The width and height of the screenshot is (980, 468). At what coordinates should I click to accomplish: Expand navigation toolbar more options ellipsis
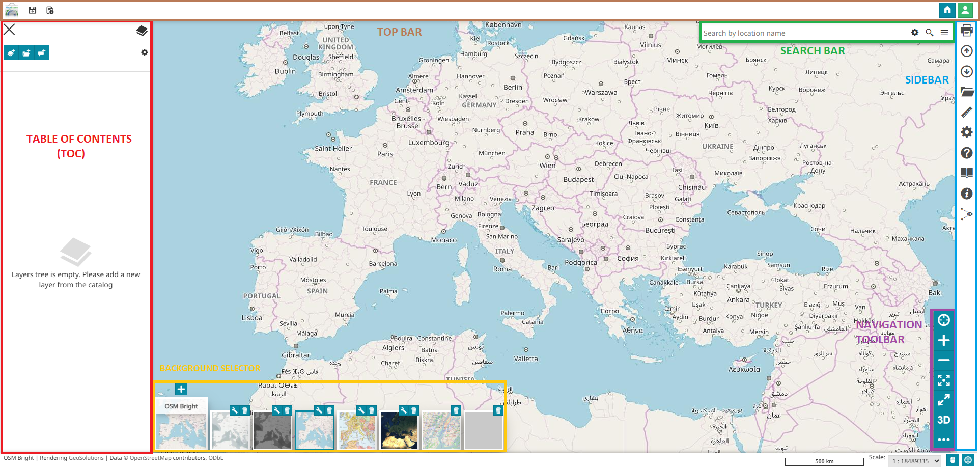pos(943,439)
